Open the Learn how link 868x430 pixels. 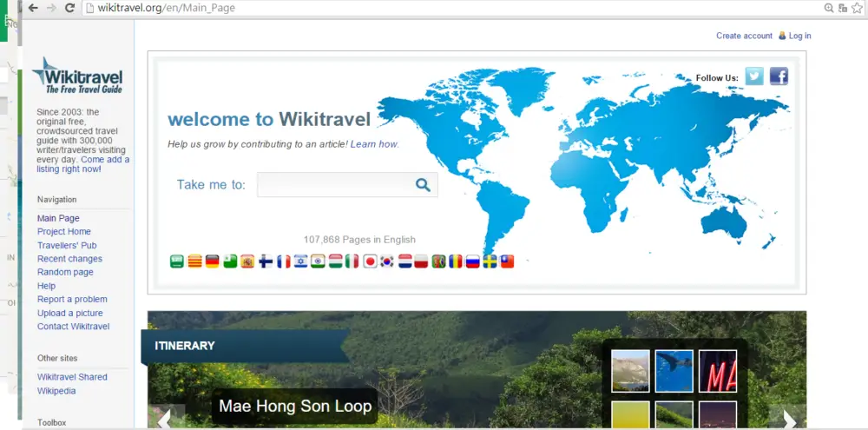coord(374,144)
